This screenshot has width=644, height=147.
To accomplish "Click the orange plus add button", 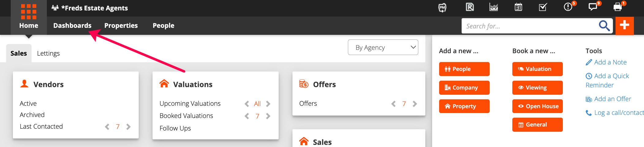I will tap(624, 26).
